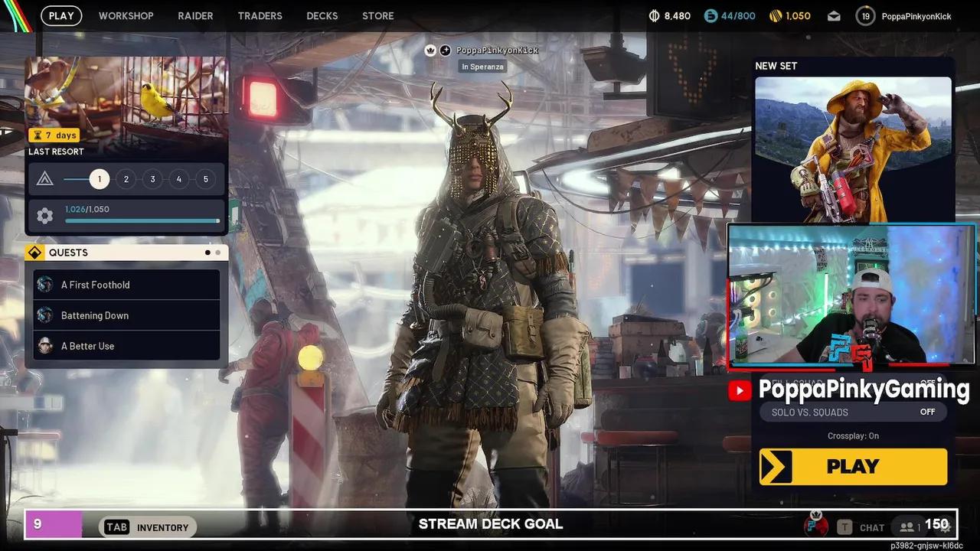Open the PLAY tab in top navigation
Screen dimensions: 980x551
tap(61, 15)
